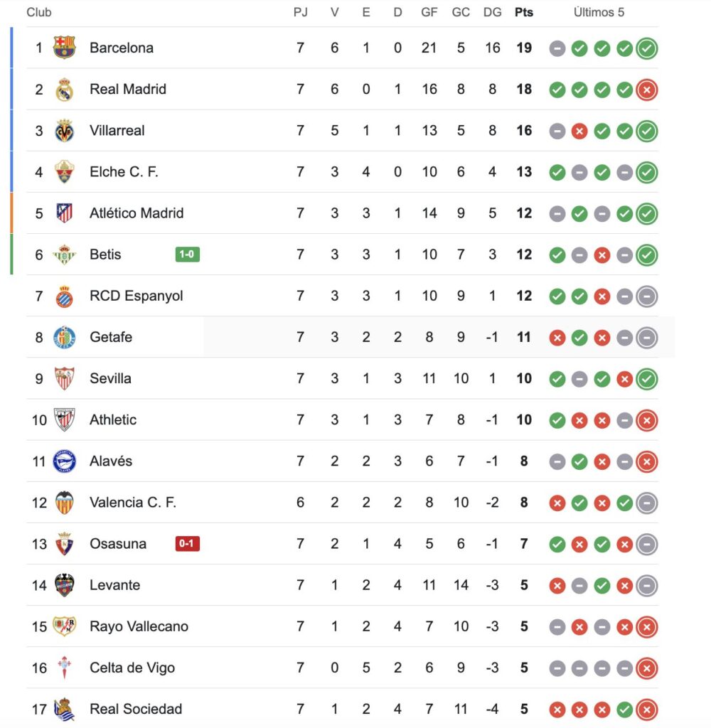This screenshot has width=711, height=728.
Task: Click the Villarreal yellow crest icon
Action: point(64,131)
